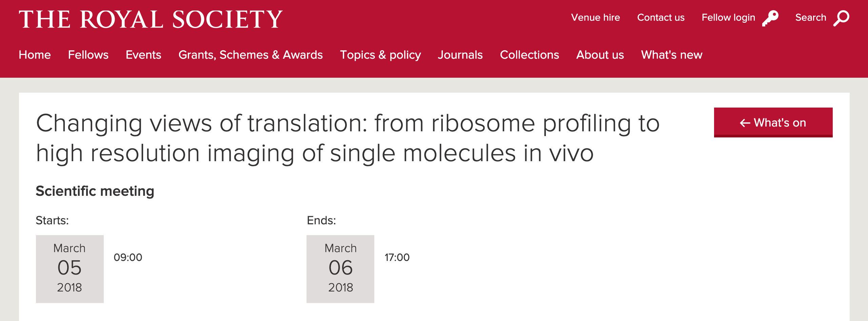Click the Search magnifying glass icon
The width and height of the screenshot is (868, 321).
click(842, 18)
